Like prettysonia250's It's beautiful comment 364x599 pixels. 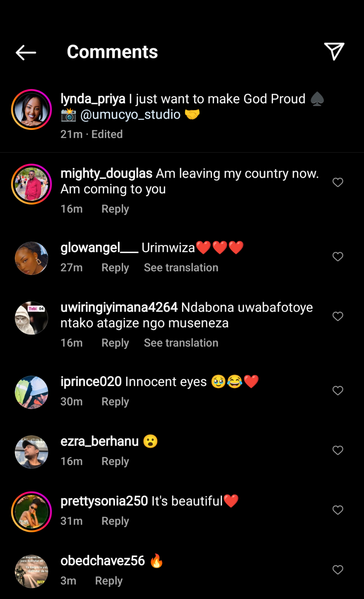338,510
